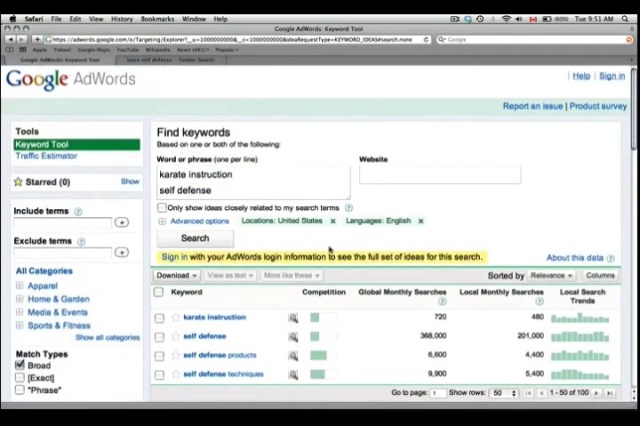Star the self defense techniques keyword
Screen dimensions: 640x426
176,374
